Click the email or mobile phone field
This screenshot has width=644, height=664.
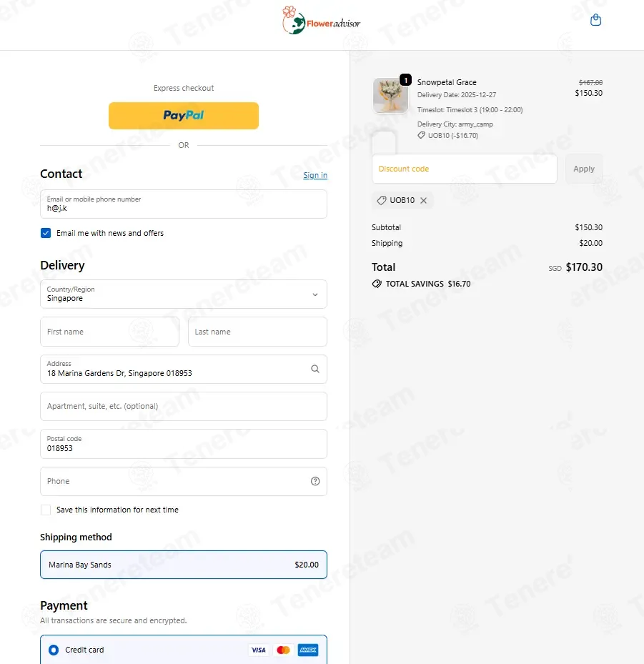183,204
